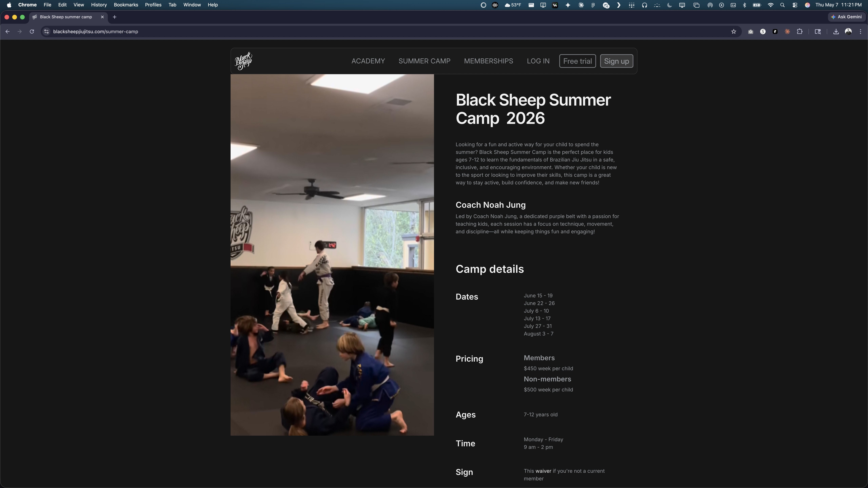Click the 'August 3 - 7' date text
The width and height of the screenshot is (868, 488).
pyautogui.click(x=538, y=334)
